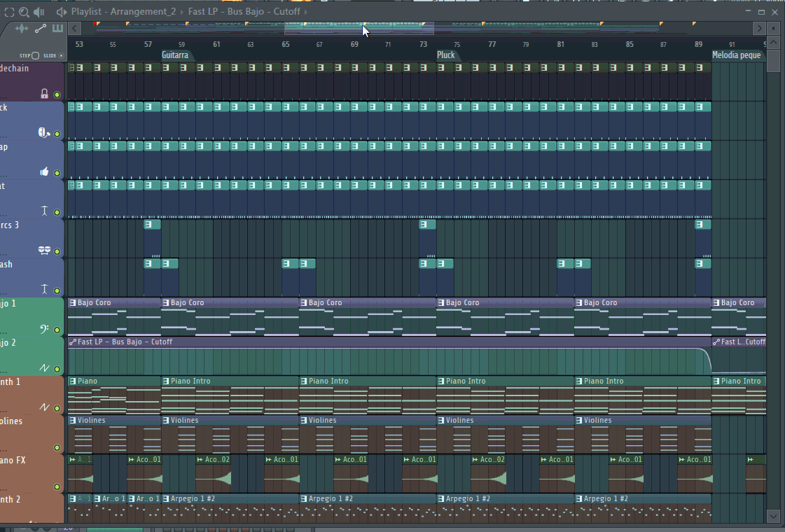Expand the arrow after Cutoff in title bar
The image size is (785, 532).
tap(306, 12)
